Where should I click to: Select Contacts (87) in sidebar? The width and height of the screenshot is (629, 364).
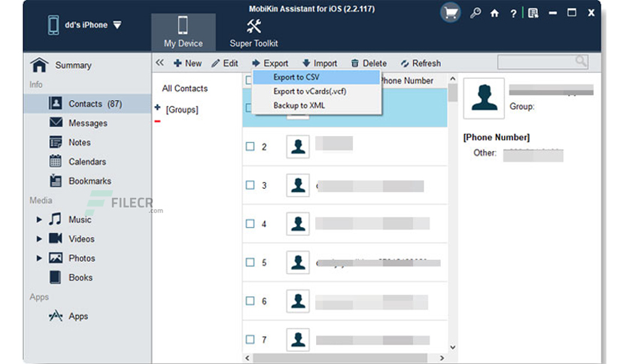[x=87, y=104]
